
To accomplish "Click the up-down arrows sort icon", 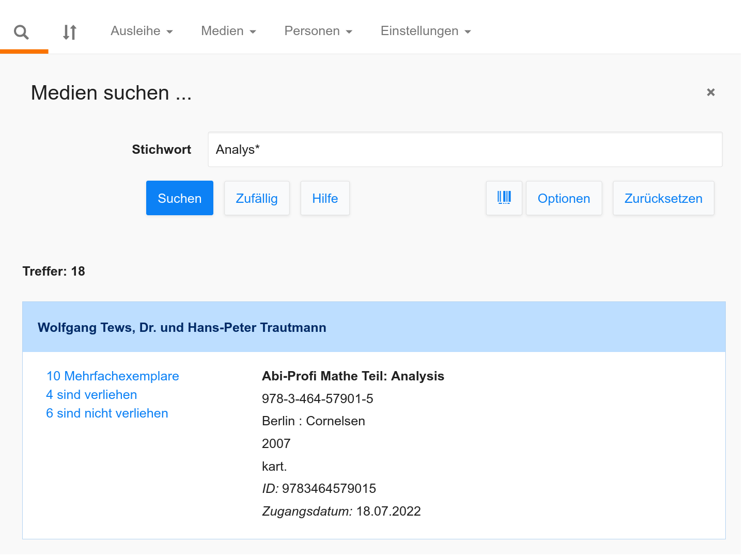I will 70,32.
